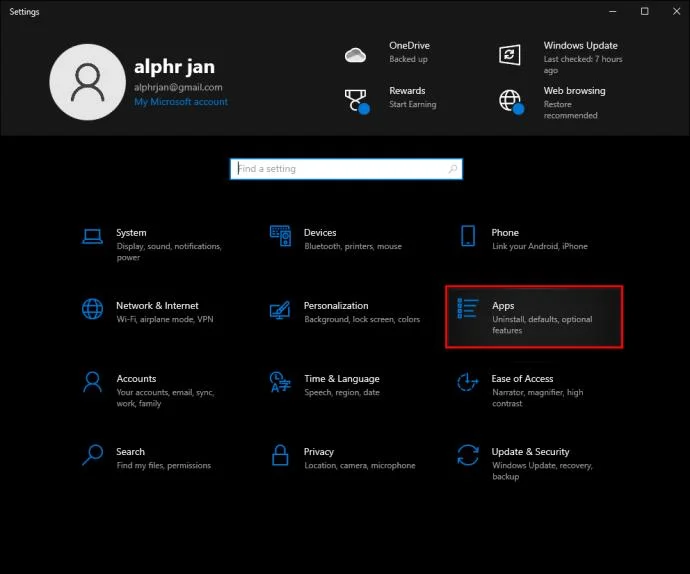Viewport: 690px width, 574px height.
Task: Click 'Background, lock screen, colors' description
Action: (x=362, y=319)
